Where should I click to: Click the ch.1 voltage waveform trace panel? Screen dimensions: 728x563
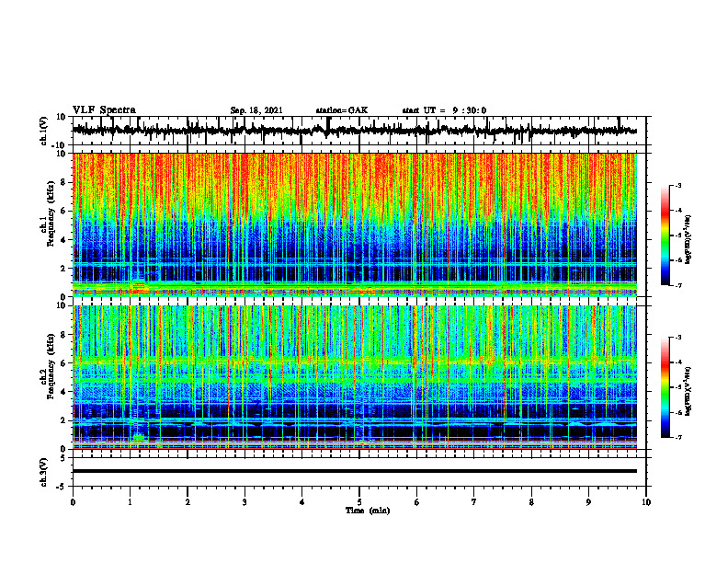(x=359, y=131)
